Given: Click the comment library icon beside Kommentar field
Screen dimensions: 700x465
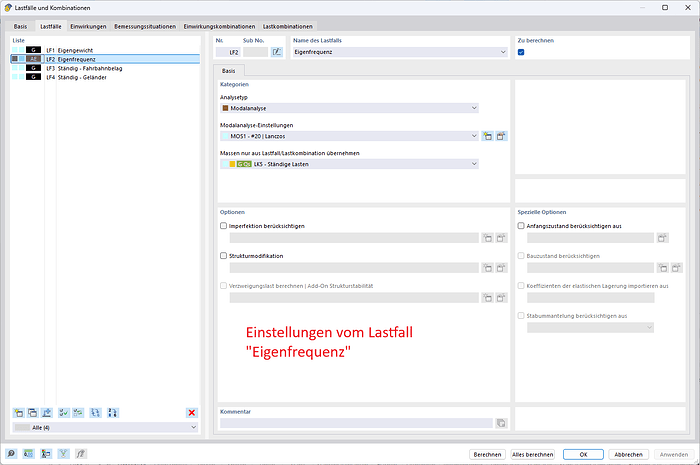Looking at the screenshot, I should tap(501, 423).
